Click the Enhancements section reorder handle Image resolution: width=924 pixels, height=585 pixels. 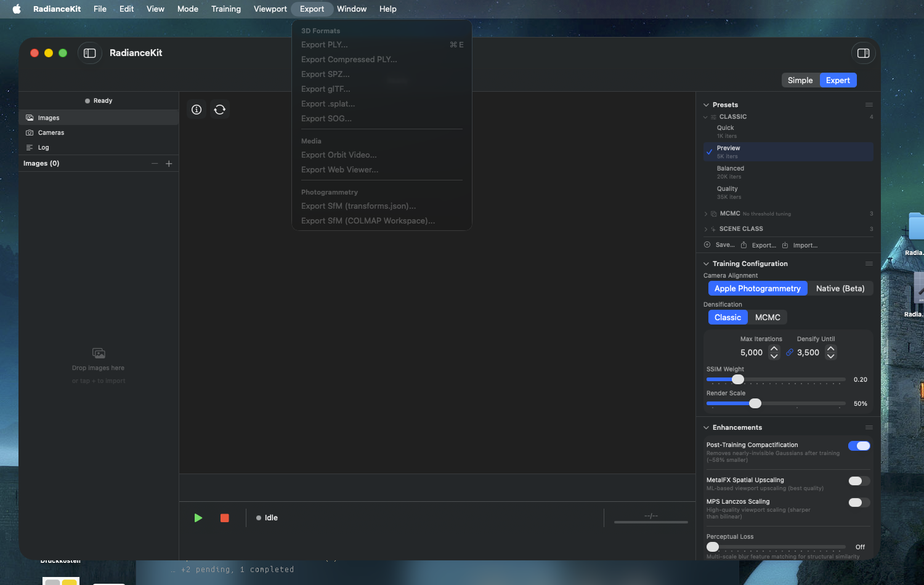coord(869,427)
